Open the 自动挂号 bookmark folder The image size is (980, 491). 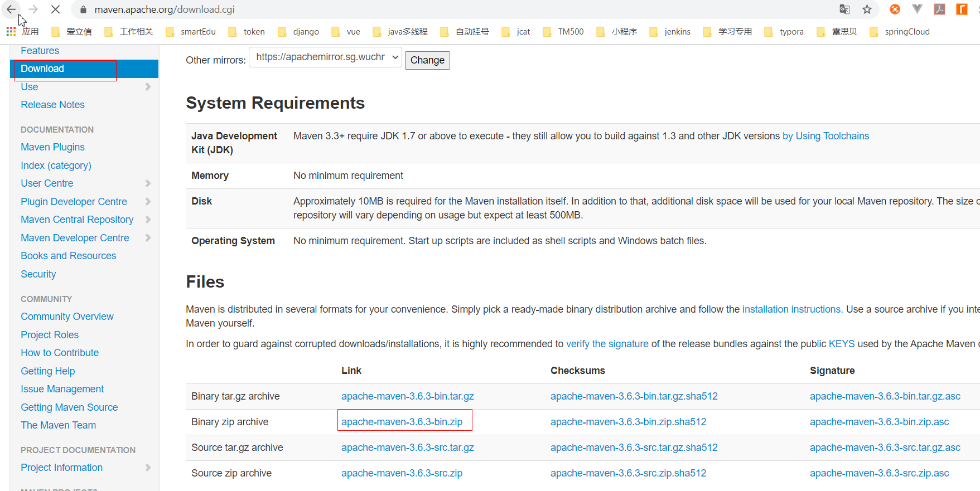click(465, 32)
